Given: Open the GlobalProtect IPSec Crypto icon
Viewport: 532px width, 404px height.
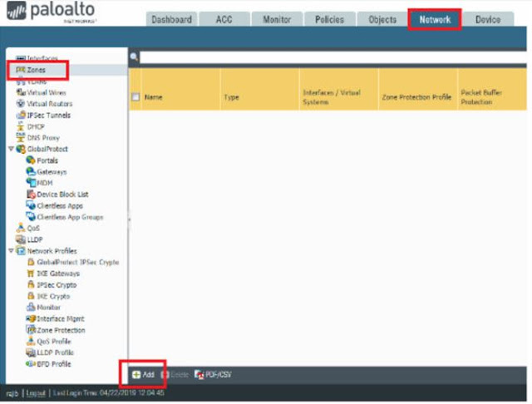Looking at the screenshot, I should coord(31,262).
